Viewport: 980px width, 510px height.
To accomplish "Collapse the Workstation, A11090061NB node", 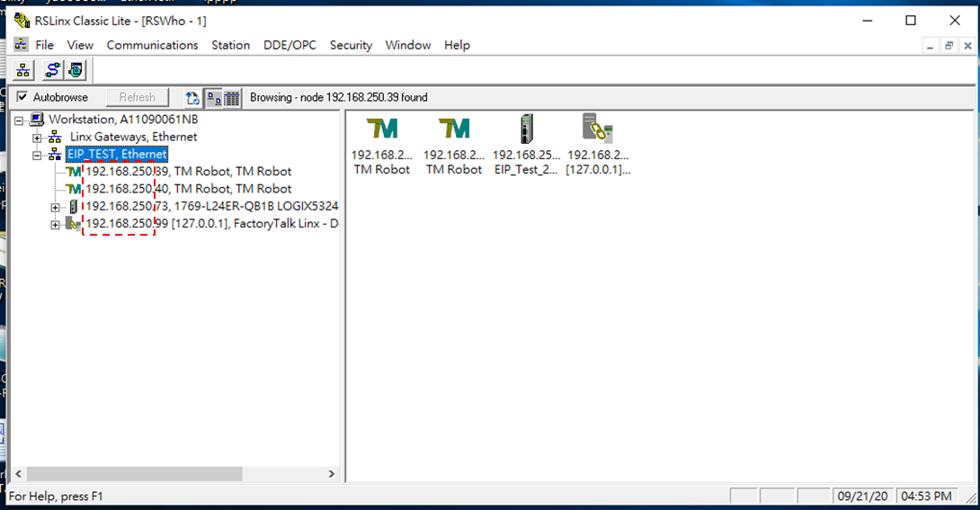I will pos(20,120).
